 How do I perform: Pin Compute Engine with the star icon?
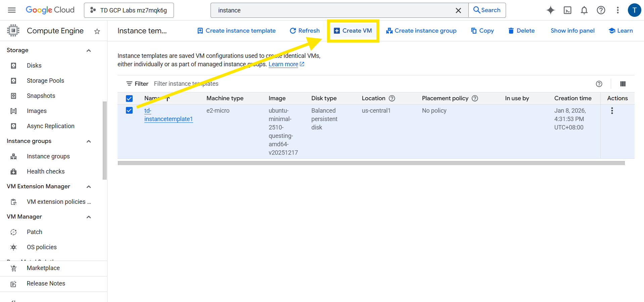pos(97,31)
